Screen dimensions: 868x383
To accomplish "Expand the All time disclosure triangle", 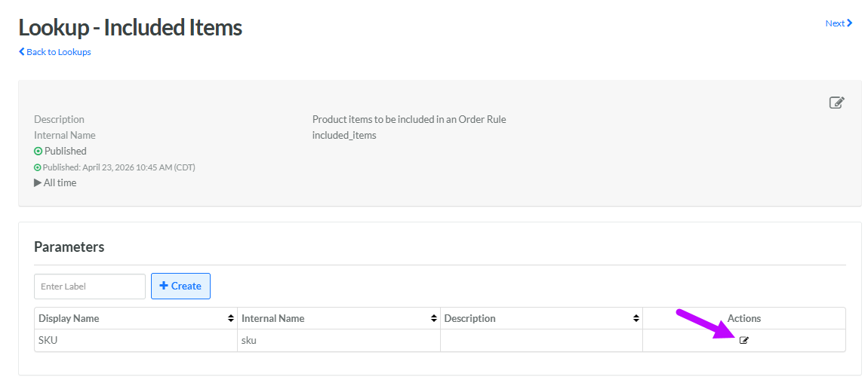I will [38, 183].
